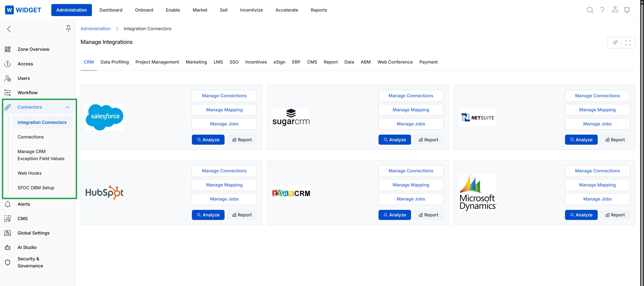Click the Salesforce logo
This screenshot has height=286, width=644.
[104, 117]
